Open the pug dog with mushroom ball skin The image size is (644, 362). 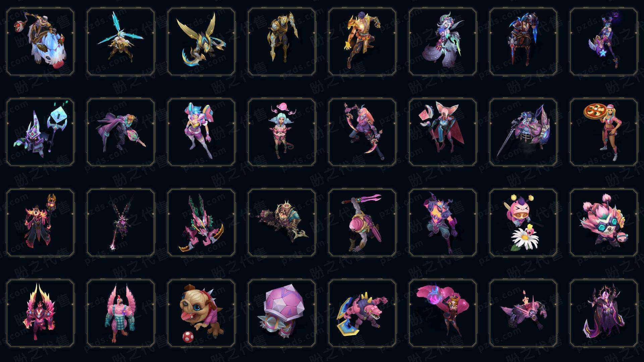(201, 313)
